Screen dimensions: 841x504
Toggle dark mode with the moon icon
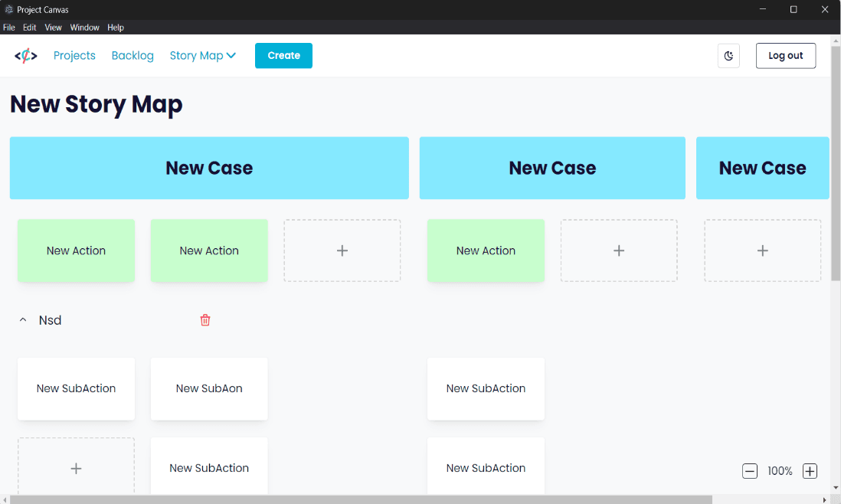click(728, 55)
